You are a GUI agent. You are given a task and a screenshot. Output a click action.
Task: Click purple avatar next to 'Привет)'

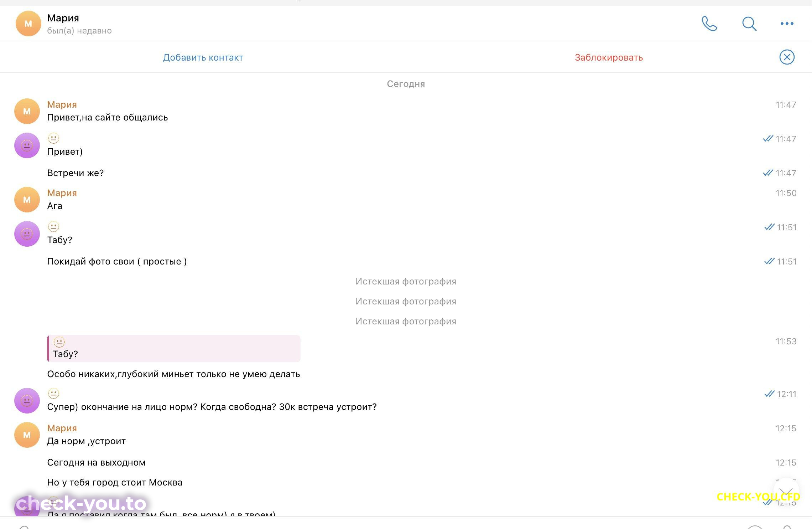pos(27,145)
